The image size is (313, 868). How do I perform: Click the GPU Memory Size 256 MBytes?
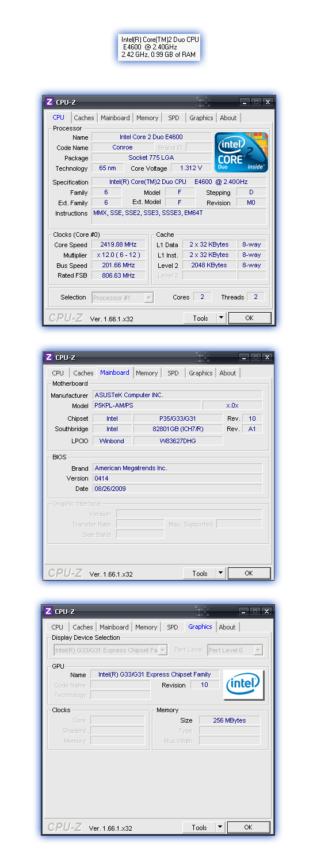tap(230, 720)
